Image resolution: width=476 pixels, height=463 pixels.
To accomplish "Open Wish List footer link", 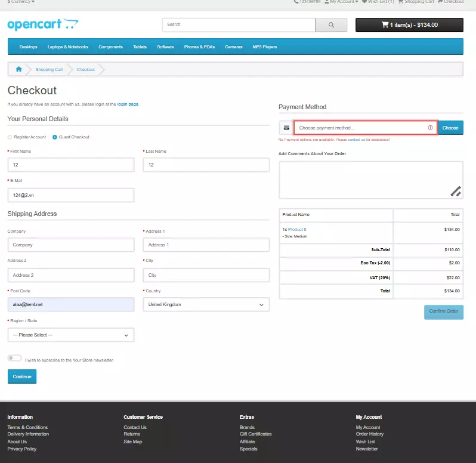I will coord(365,442).
